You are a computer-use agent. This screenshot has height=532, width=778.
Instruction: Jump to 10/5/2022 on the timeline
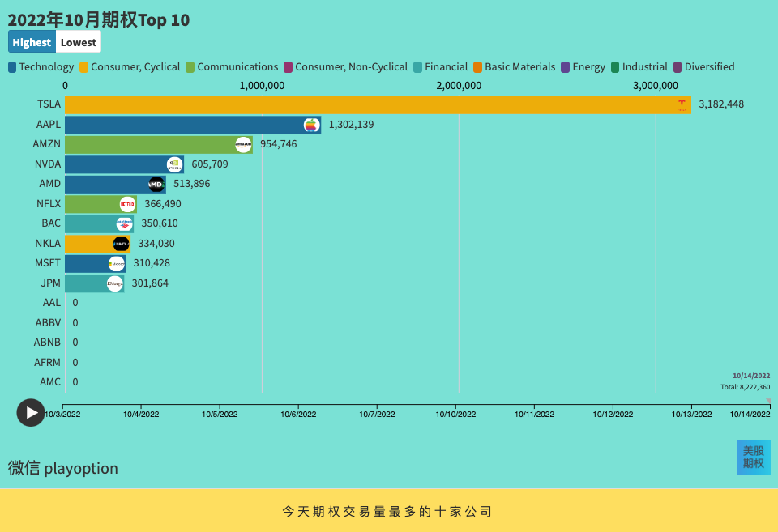pyautogui.click(x=220, y=414)
